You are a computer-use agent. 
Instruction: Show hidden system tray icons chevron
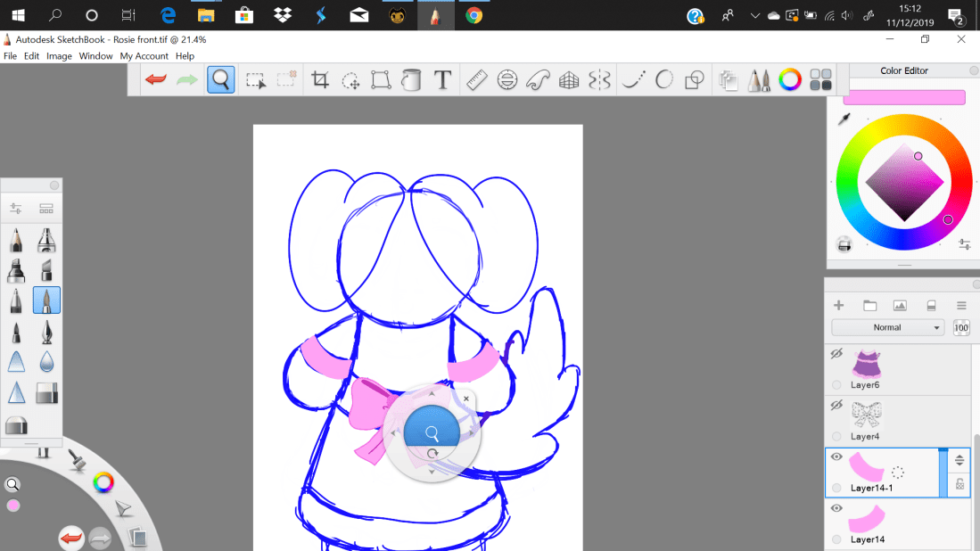755,15
